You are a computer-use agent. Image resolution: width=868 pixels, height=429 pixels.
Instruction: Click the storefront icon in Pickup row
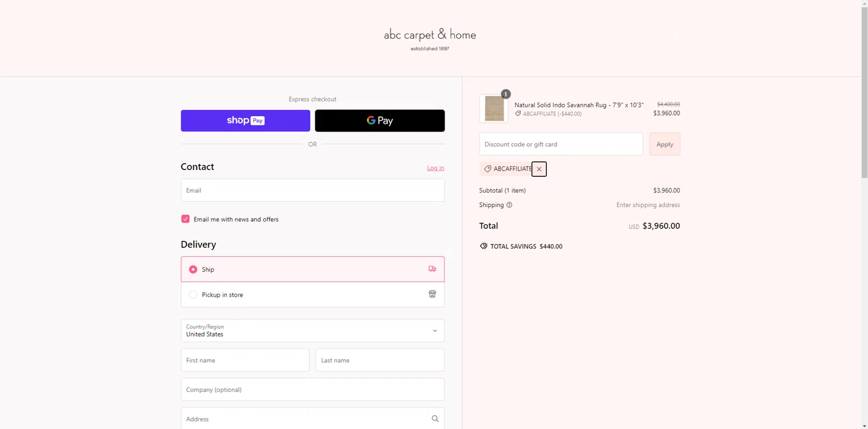(x=432, y=294)
